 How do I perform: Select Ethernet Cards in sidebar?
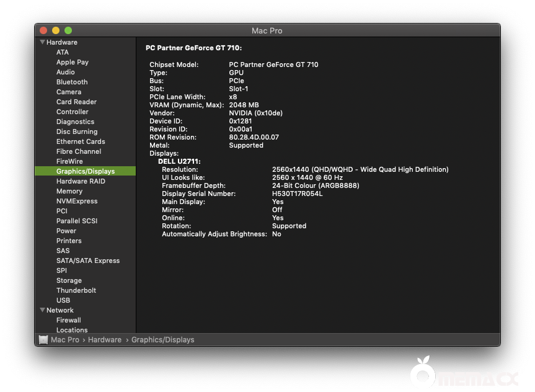pos(81,141)
